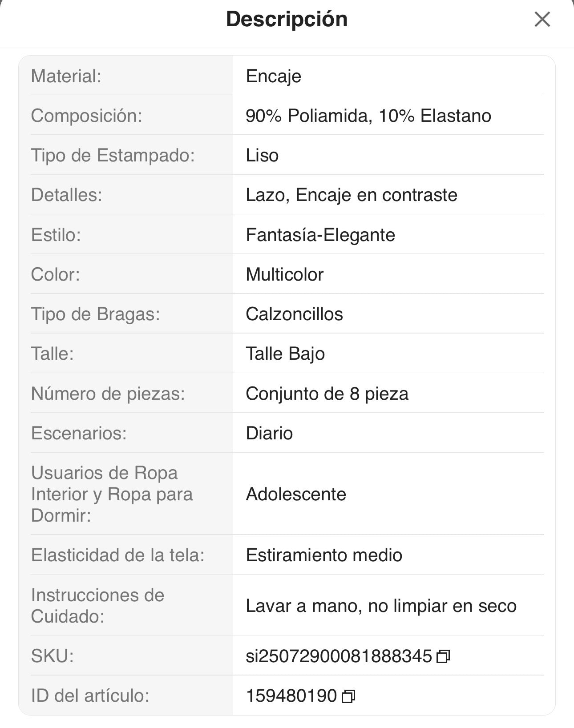Click the Lazo, Encaje en contraste details
The height and width of the screenshot is (728, 574).
[x=351, y=195]
